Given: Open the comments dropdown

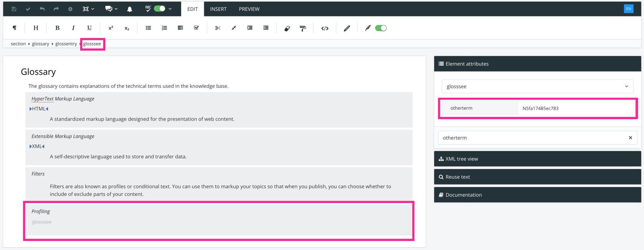Looking at the screenshot, I should click(111, 9).
